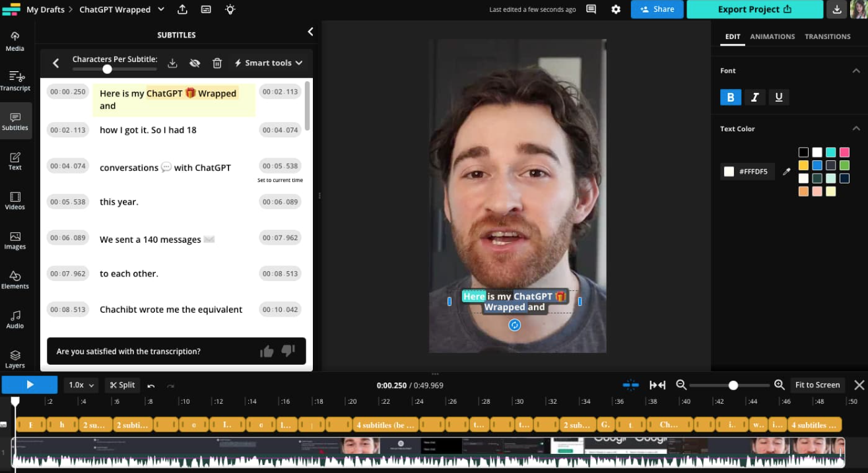Collapse the Text Color section
Screen dimensions: 868x473
coord(856,129)
